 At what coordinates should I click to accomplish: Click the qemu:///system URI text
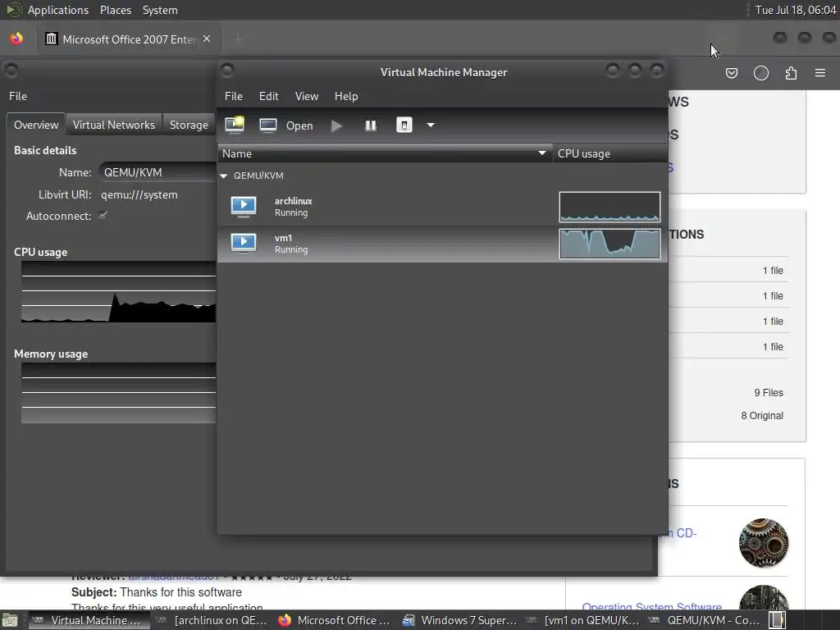(x=139, y=194)
